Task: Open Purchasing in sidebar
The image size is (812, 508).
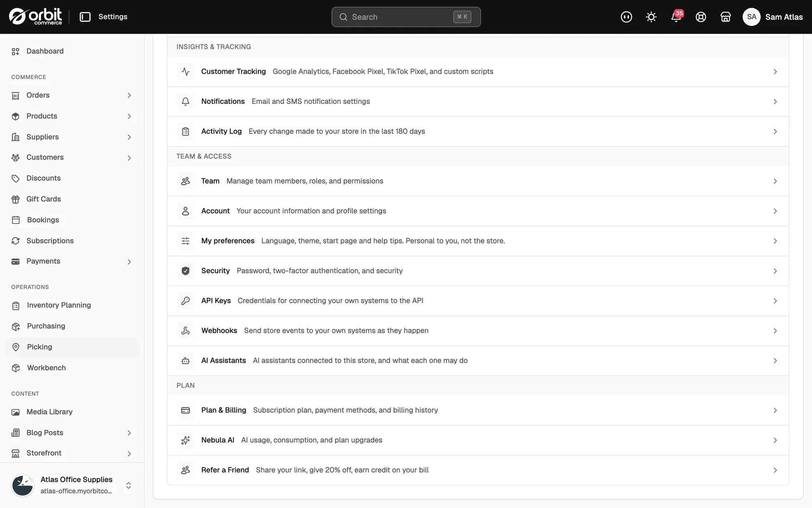Action: point(72,326)
